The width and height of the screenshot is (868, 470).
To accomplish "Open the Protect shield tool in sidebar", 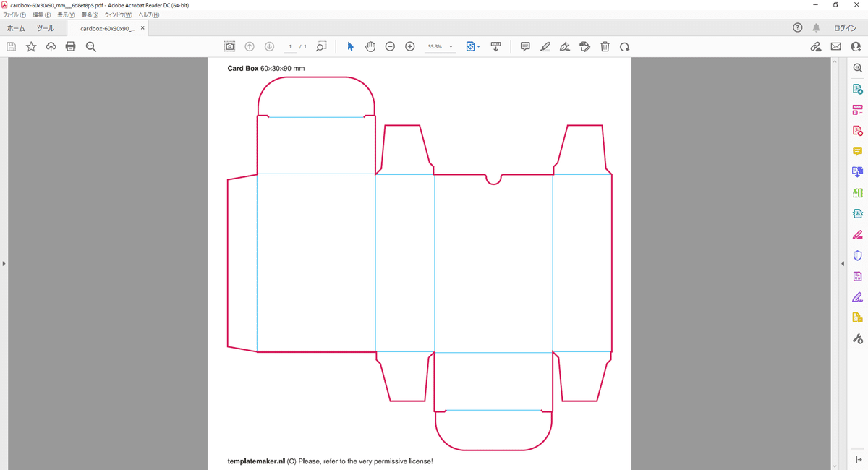I will (x=857, y=255).
